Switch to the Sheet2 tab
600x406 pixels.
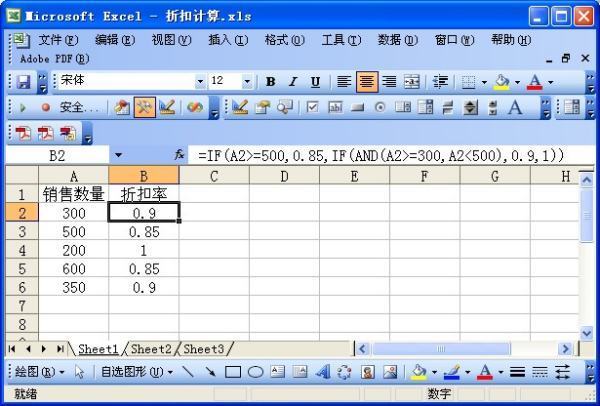point(152,349)
